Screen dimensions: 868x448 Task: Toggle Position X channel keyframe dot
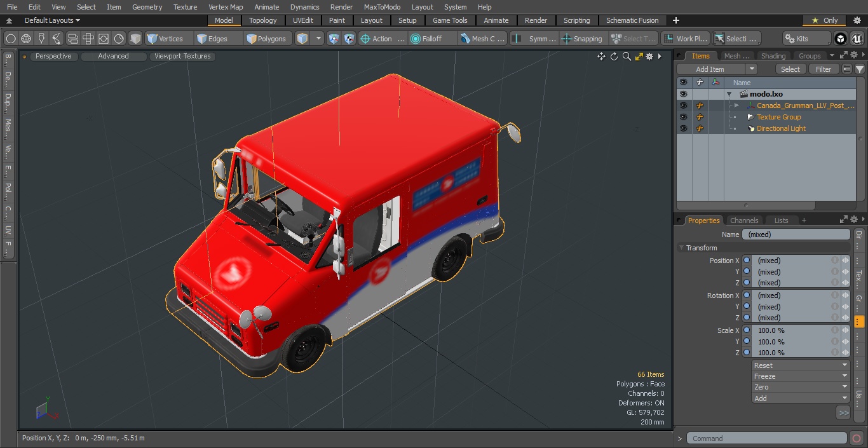click(747, 261)
